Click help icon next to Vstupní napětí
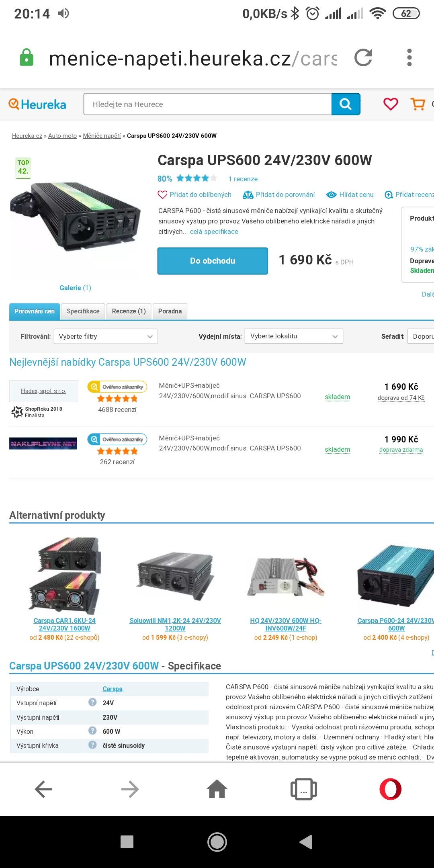 (x=92, y=702)
